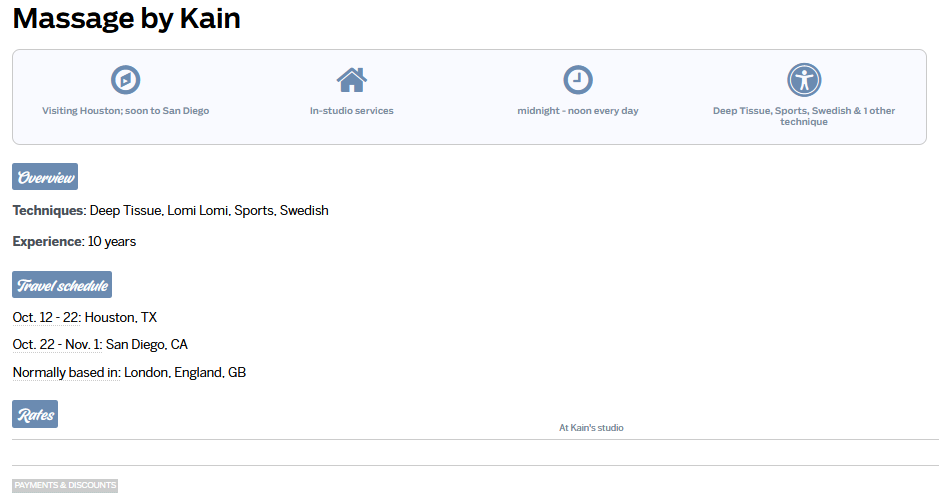This screenshot has height=504, width=949.
Task: Click the 'Oct. 22 - Nov. 1' underlined date
Action: [57, 345]
